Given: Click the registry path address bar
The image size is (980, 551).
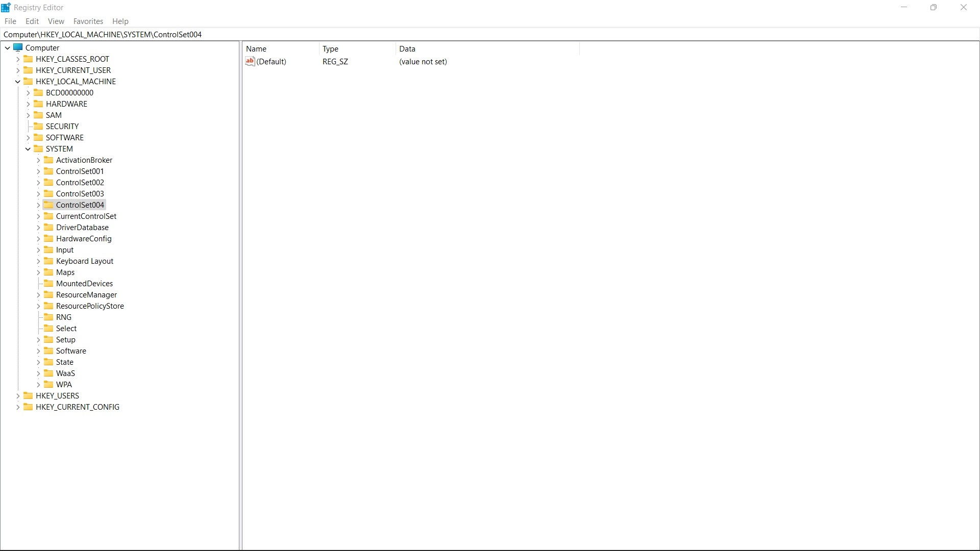Looking at the screenshot, I should pos(490,34).
